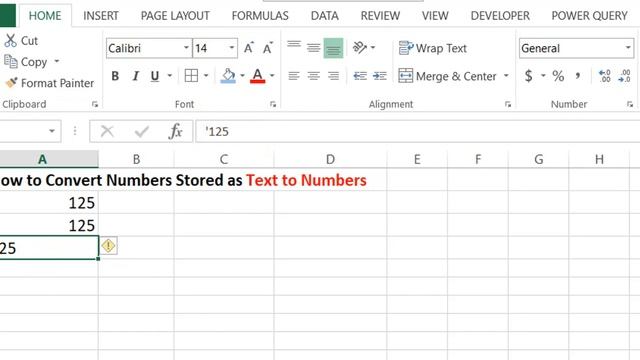The image size is (640, 360).
Task: Expand the Orientation dropdown arrow
Action: pyautogui.click(x=373, y=47)
